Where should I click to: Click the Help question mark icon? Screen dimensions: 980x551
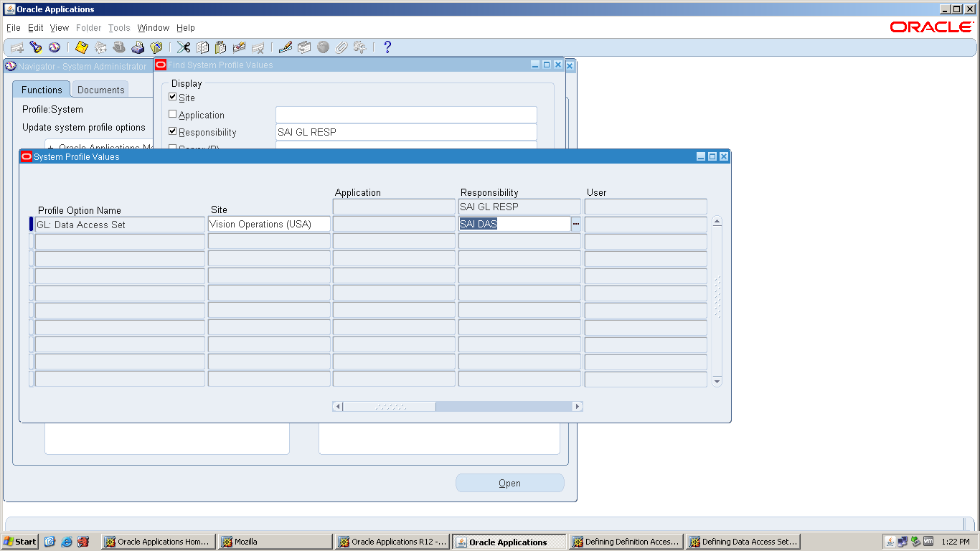tap(387, 47)
